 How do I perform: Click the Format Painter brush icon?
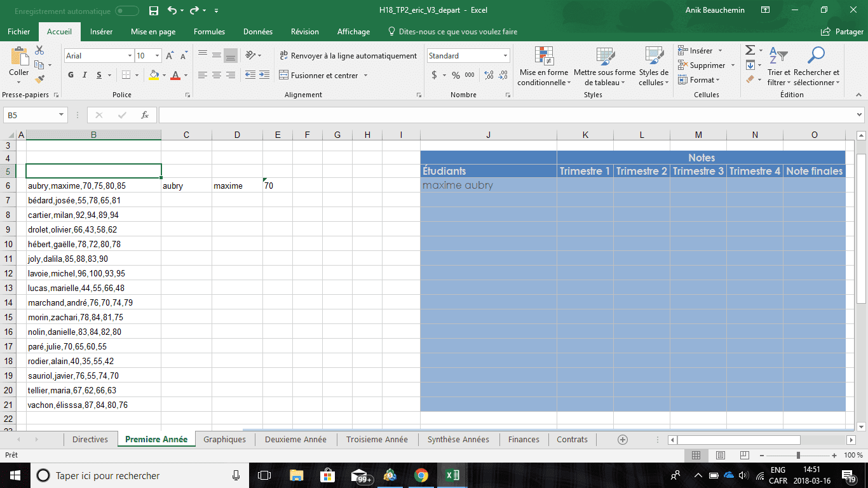click(x=40, y=80)
